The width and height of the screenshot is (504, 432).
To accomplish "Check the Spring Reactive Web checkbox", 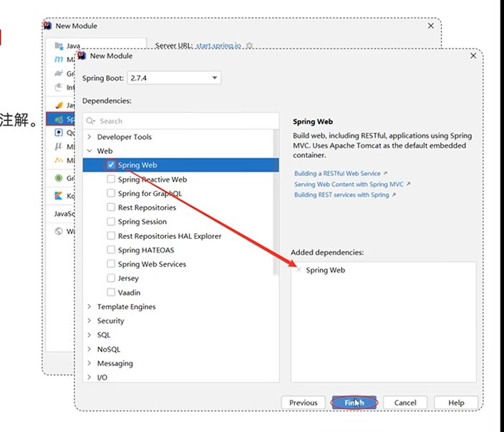I will (111, 179).
